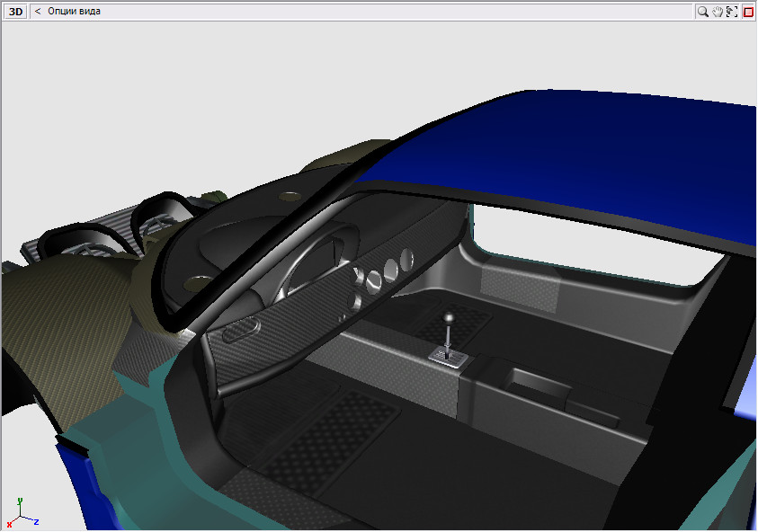Click the < arrow before Опции вида
The width and height of the screenshot is (758, 532).
(x=38, y=11)
